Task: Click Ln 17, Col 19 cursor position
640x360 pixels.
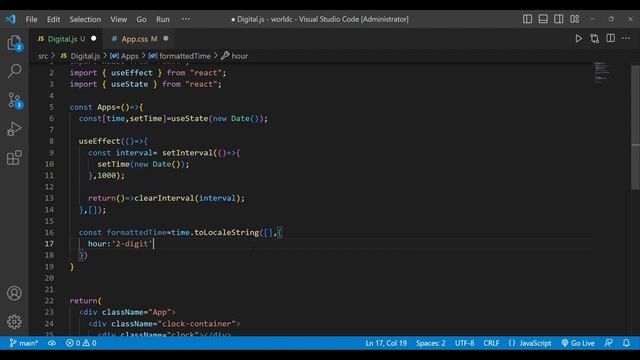Action: click(x=386, y=343)
